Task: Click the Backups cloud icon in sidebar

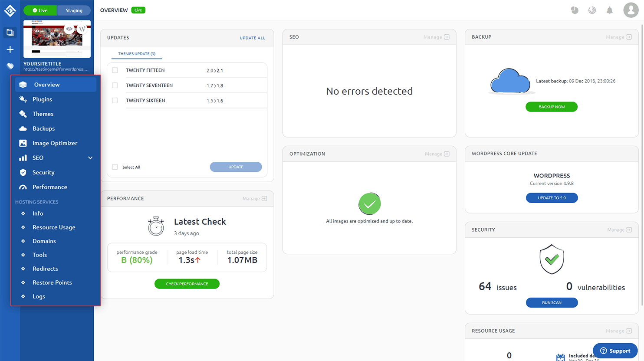Action: [x=23, y=128]
